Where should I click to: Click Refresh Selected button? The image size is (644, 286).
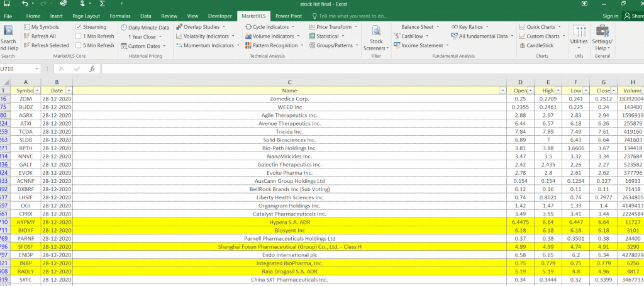[x=47, y=45]
